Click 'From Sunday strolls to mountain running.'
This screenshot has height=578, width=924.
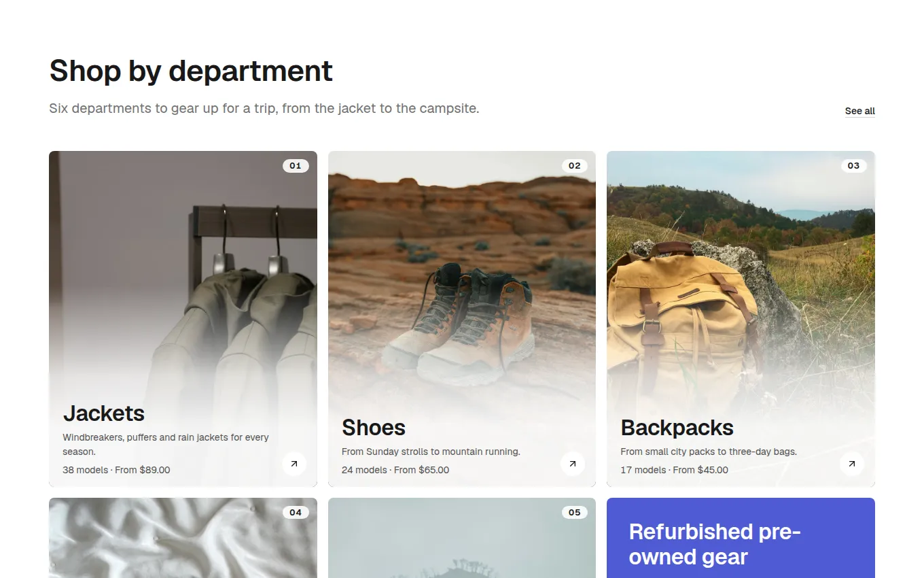[x=431, y=452]
